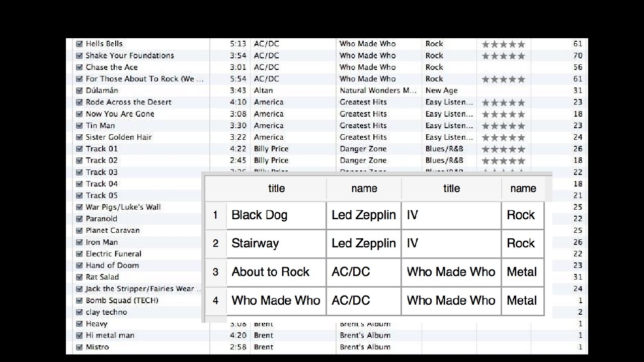
Task: Select the Hells Bells song title
Action: click(104, 44)
